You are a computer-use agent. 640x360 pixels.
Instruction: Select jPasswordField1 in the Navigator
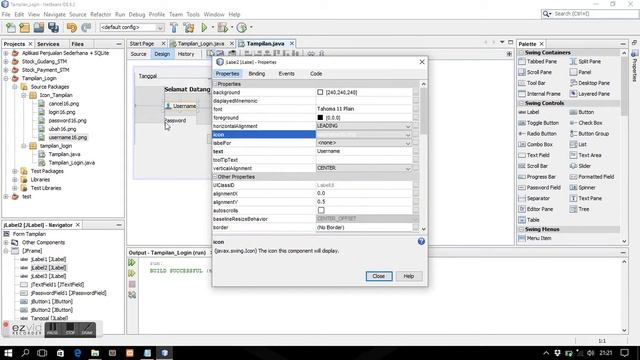68,293
